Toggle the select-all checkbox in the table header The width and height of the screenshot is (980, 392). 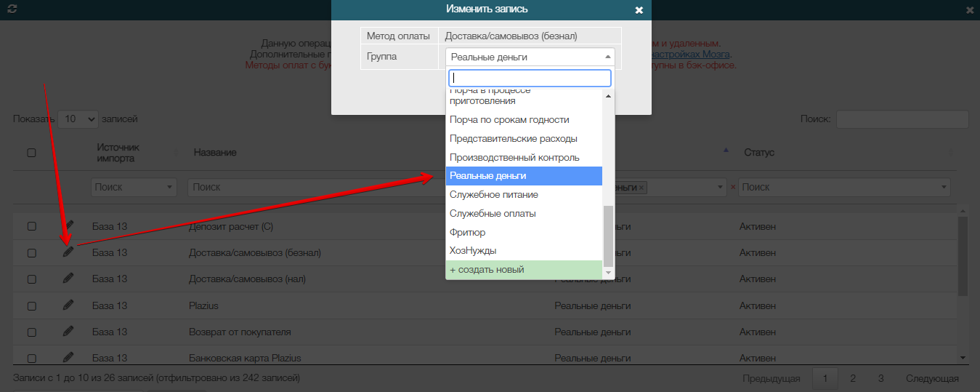31,153
